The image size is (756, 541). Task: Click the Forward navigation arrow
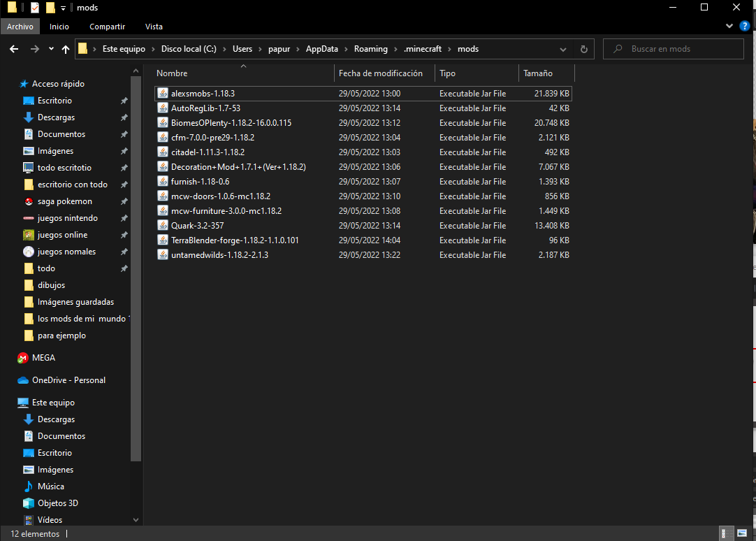click(x=35, y=49)
